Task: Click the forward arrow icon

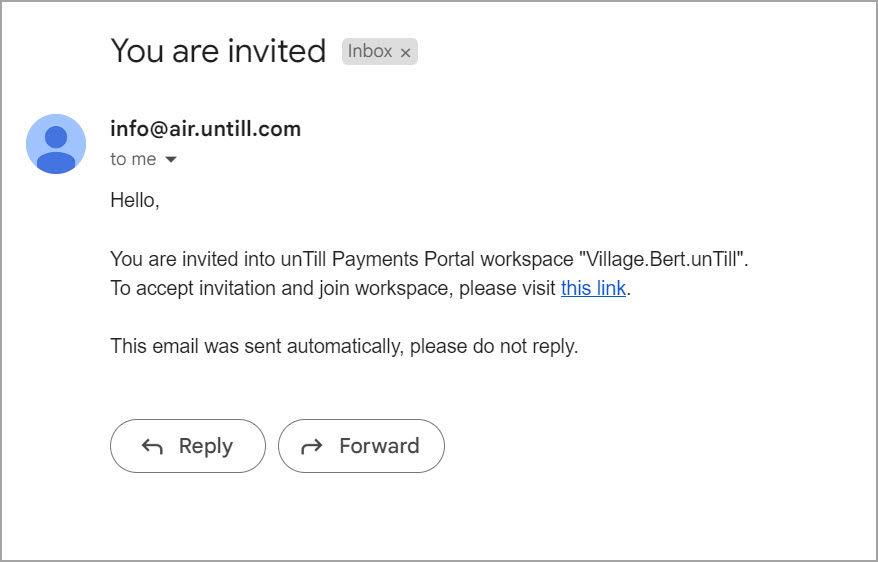Action: tap(312, 447)
